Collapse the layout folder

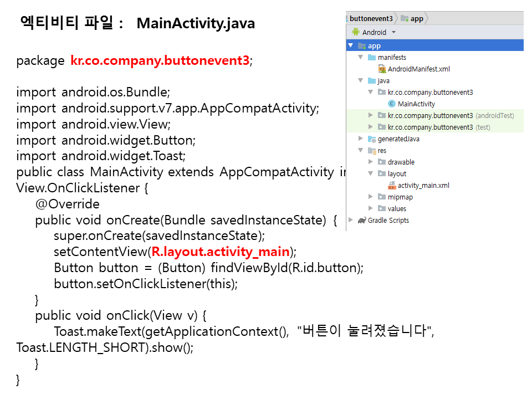[x=371, y=174]
